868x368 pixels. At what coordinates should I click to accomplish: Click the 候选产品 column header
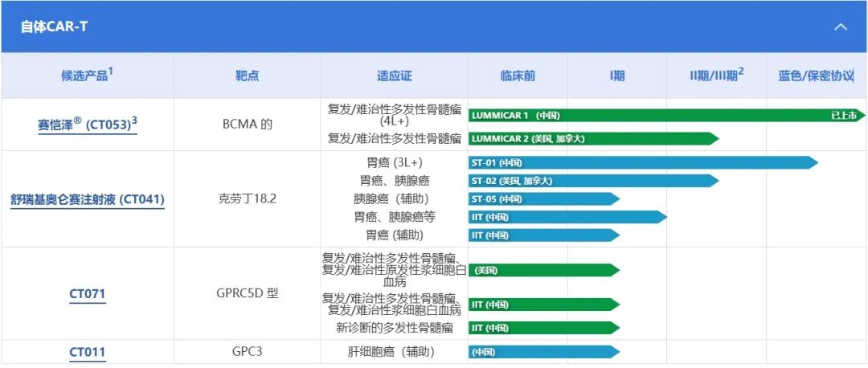88,76
